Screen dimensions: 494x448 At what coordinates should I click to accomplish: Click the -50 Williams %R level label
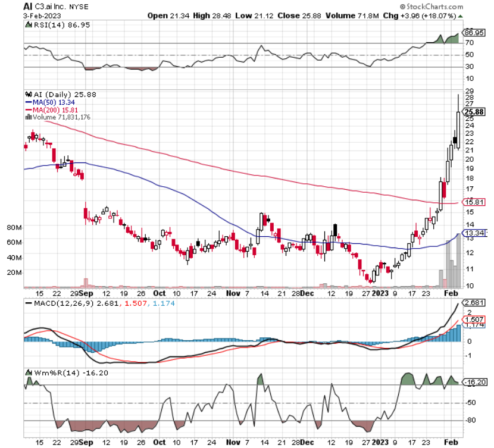click(x=471, y=402)
